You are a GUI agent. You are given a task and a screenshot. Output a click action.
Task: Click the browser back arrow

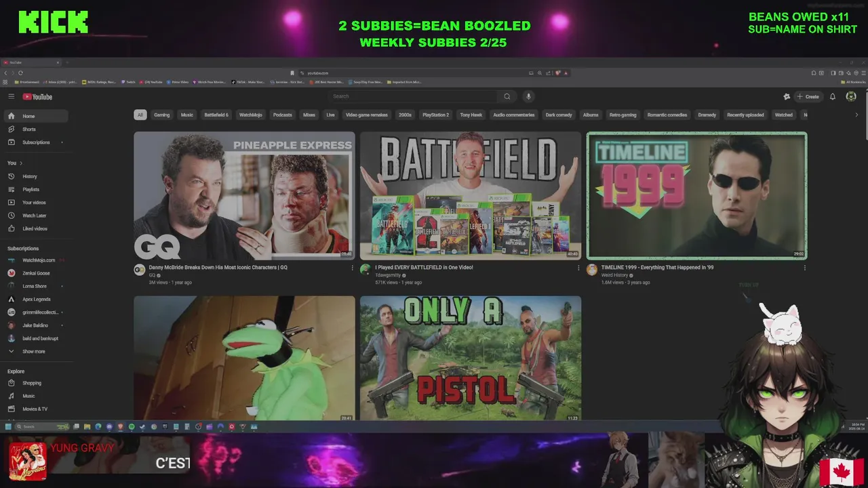coord(5,73)
